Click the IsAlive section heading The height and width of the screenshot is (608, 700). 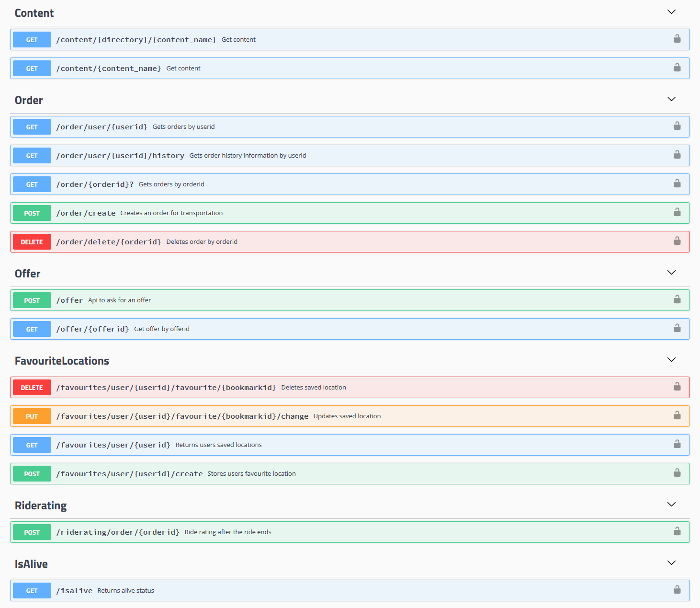pyautogui.click(x=31, y=564)
